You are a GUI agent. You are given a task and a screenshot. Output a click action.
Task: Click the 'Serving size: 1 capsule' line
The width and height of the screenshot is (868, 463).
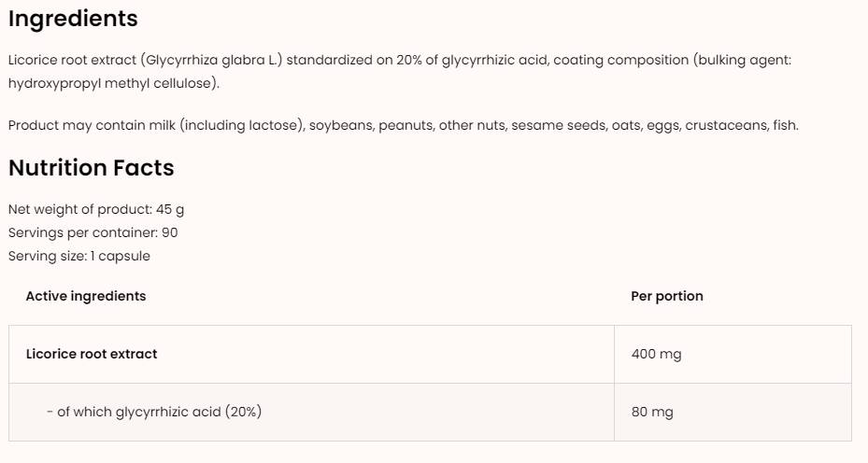pos(78,256)
